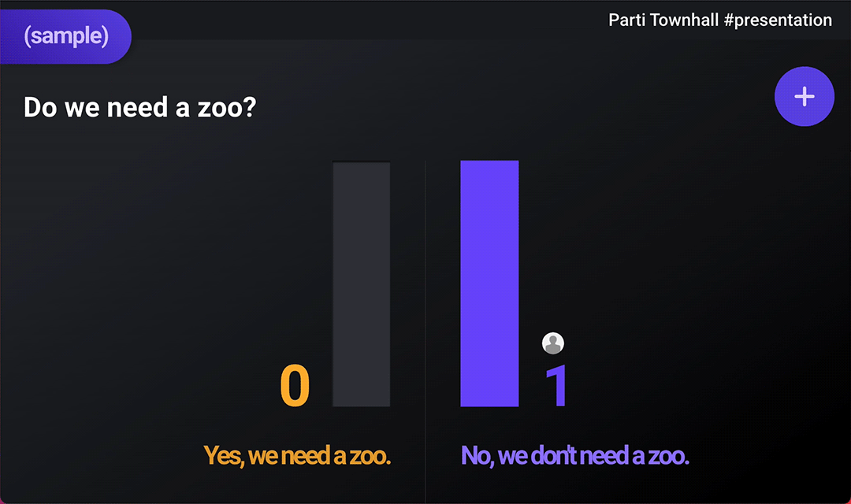Click the orange 0 vote count

tap(295, 386)
